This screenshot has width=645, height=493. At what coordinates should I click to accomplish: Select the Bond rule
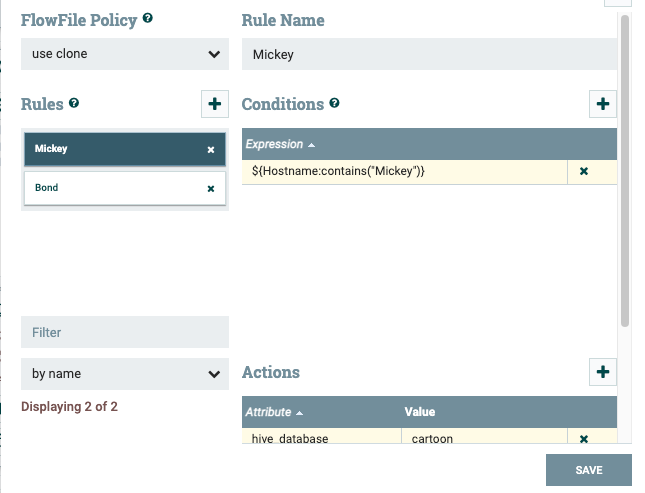click(110, 188)
